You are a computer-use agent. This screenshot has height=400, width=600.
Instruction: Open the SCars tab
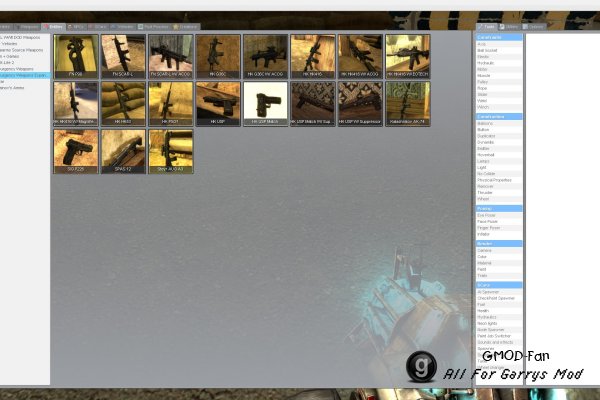[98, 27]
